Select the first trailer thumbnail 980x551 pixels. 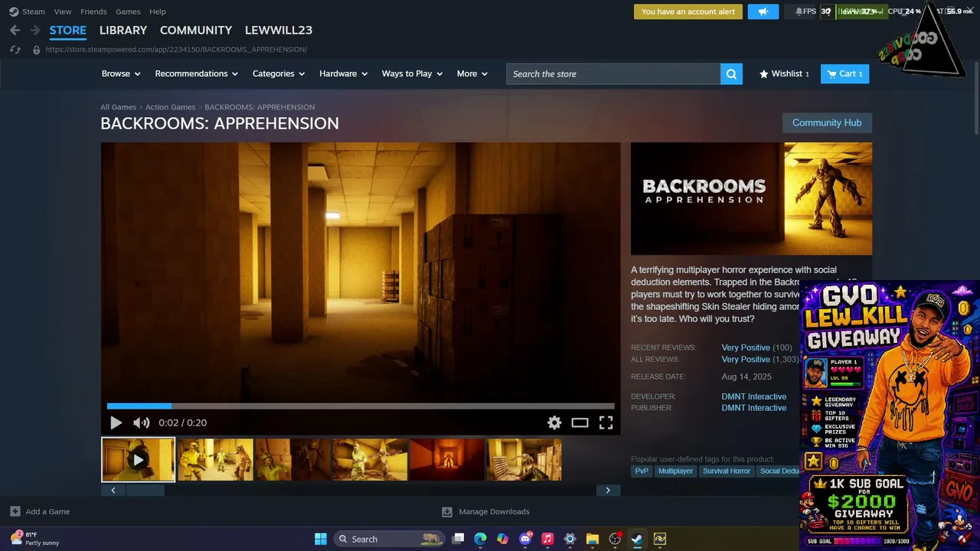click(139, 459)
